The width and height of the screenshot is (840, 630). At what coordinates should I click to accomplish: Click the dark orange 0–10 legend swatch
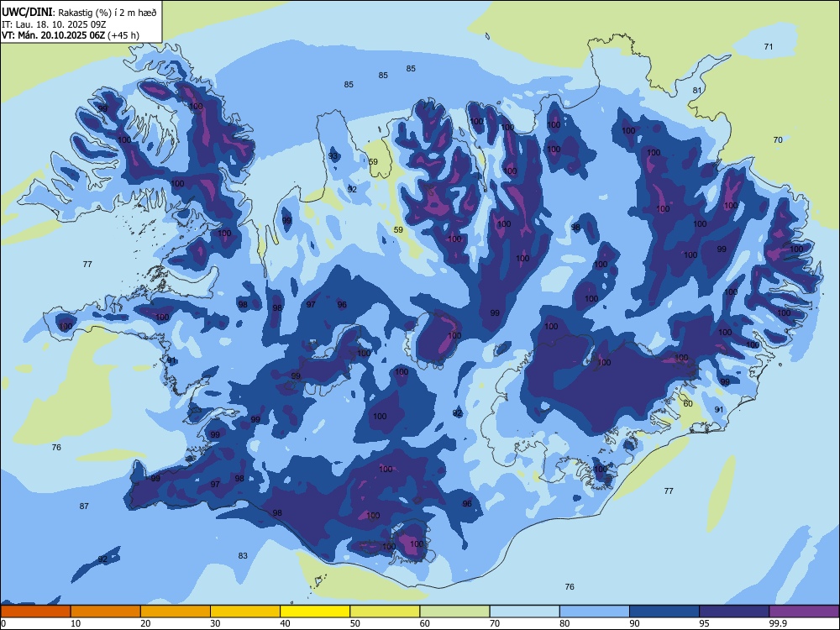pos(35,612)
